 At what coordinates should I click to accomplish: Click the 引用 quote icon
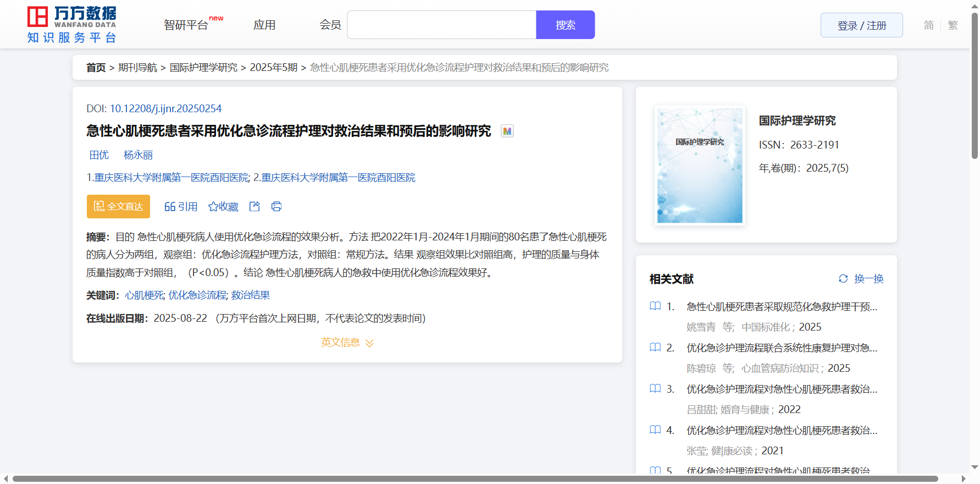pyautogui.click(x=170, y=206)
